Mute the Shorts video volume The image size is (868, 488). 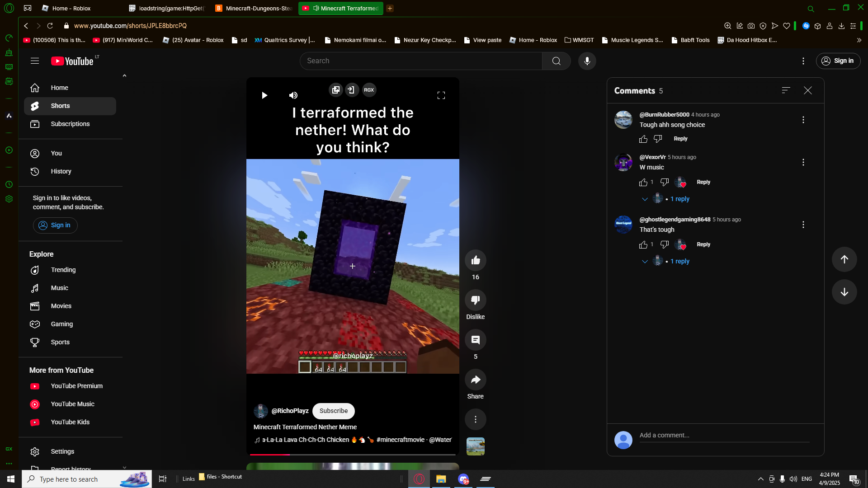293,95
